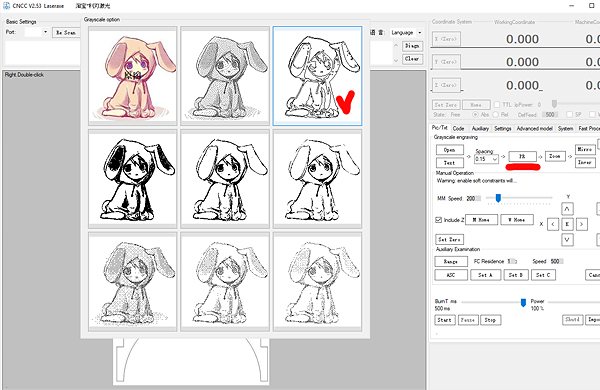The height and width of the screenshot is (390, 600).
Task: Click the Inver button
Action: (585, 162)
